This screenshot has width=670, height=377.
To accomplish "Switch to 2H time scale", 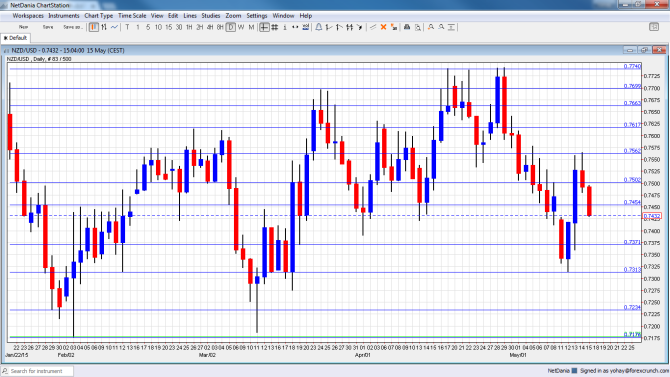I will pos(200,27).
